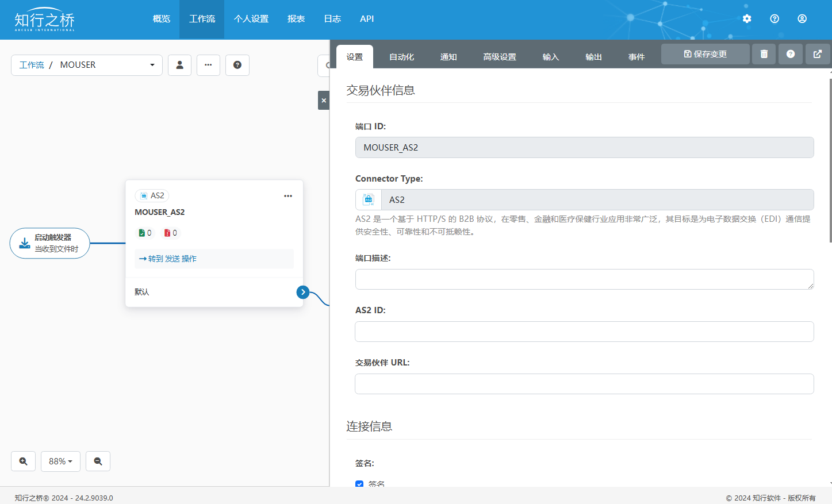Switch to the 通知 tab
The width and height of the screenshot is (832, 504).
click(x=448, y=57)
